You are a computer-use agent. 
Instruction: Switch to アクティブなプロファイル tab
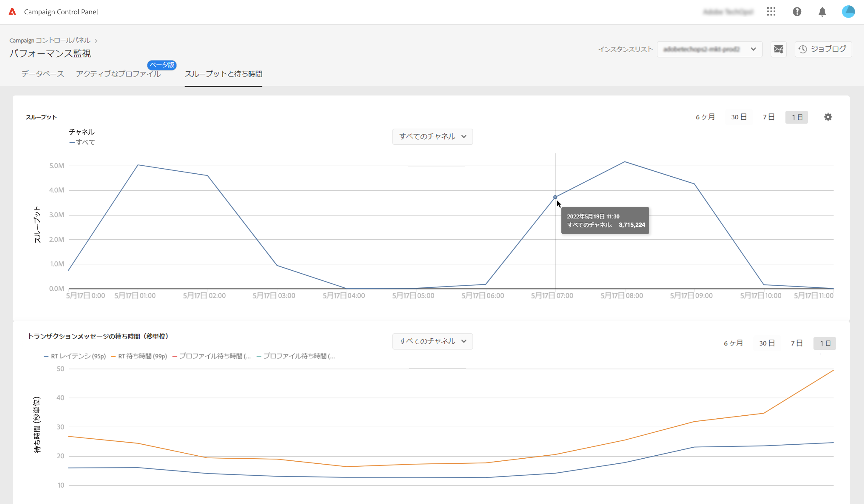point(118,74)
